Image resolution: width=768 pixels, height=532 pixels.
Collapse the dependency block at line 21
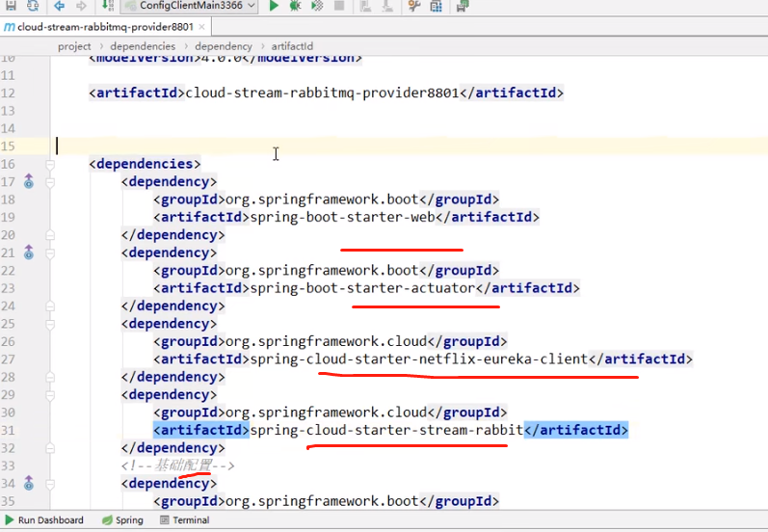(x=50, y=253)
